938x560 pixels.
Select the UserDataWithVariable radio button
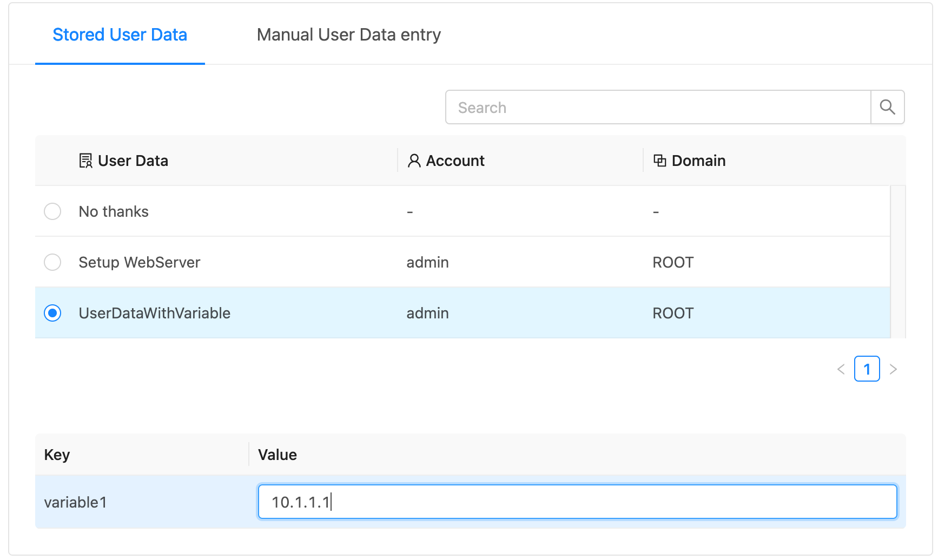pos(52,313)
